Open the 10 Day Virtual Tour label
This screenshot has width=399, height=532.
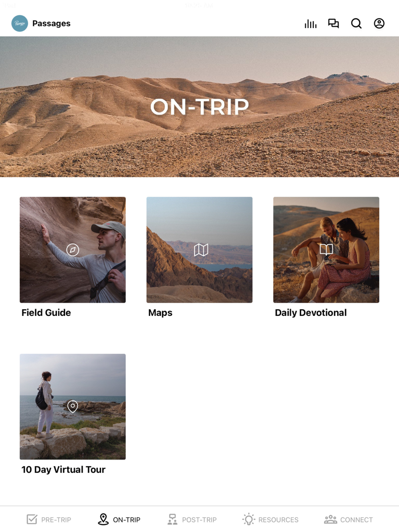[63, 470]
